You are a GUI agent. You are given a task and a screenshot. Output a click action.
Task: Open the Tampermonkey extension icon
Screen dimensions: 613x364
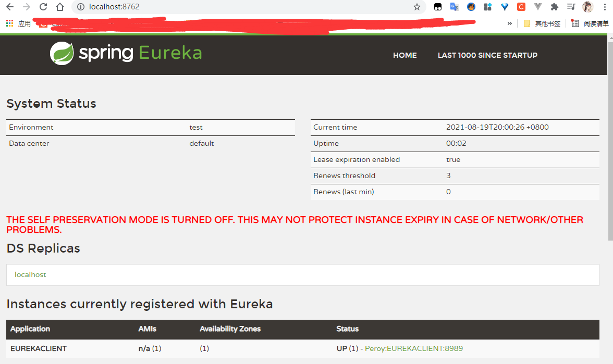tap(438, 7)
